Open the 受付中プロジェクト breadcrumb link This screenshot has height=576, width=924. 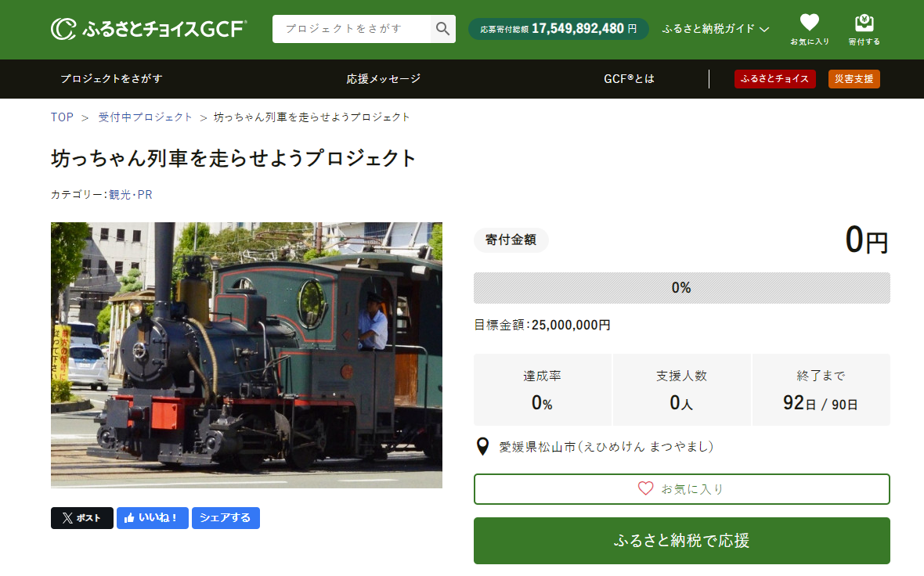tap(146, 117)
